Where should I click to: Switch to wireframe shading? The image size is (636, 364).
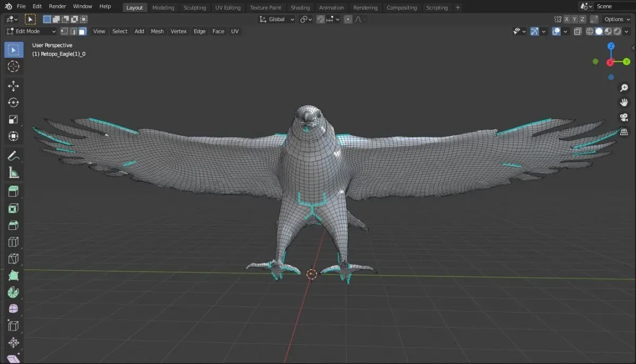coord(590,31)
